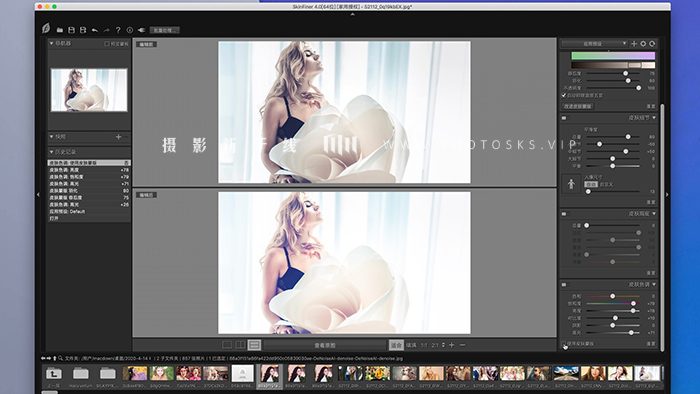Collapse the navigator panel triangle
700x394 pixels.
click(52, 43)
